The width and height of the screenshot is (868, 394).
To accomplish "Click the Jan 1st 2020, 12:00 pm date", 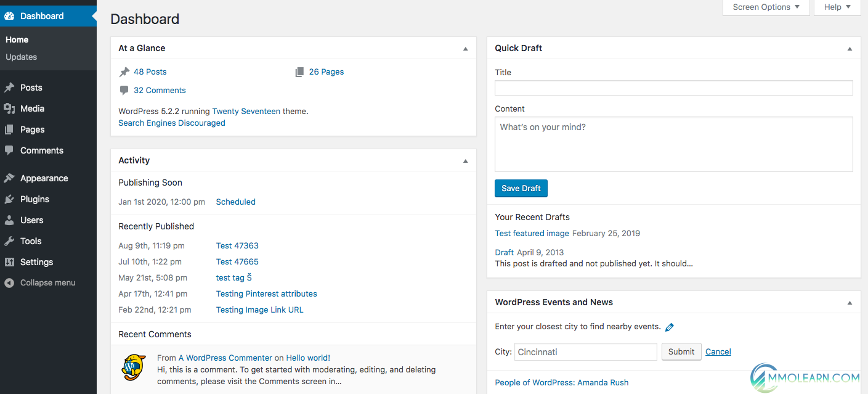I will point(162,202).
